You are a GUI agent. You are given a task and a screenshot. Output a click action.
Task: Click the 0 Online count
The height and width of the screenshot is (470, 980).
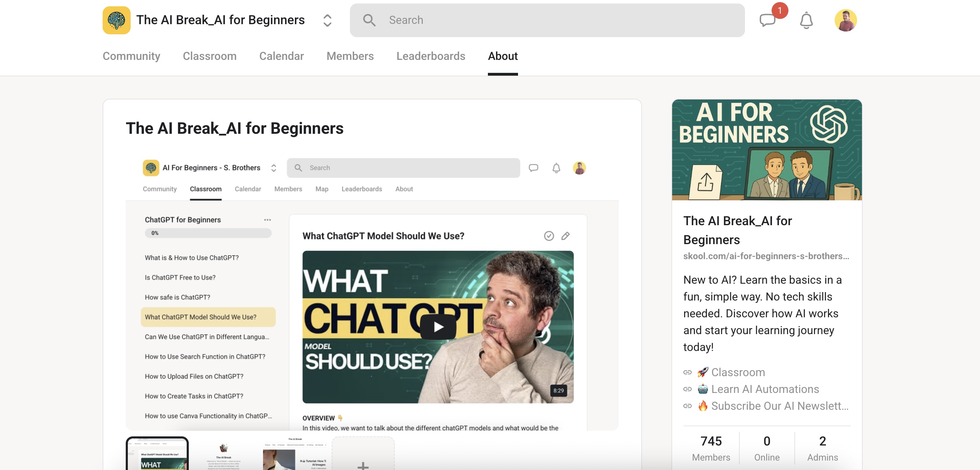(x=767, y=448)
